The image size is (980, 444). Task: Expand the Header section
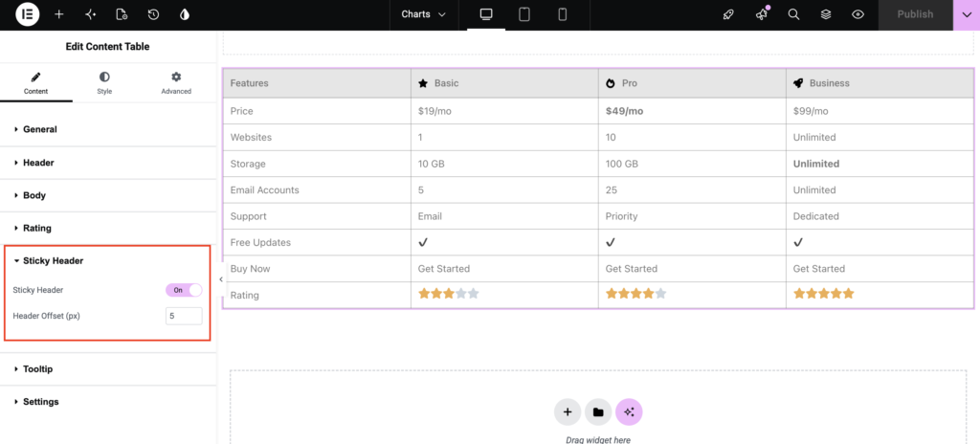pos(108,163)
